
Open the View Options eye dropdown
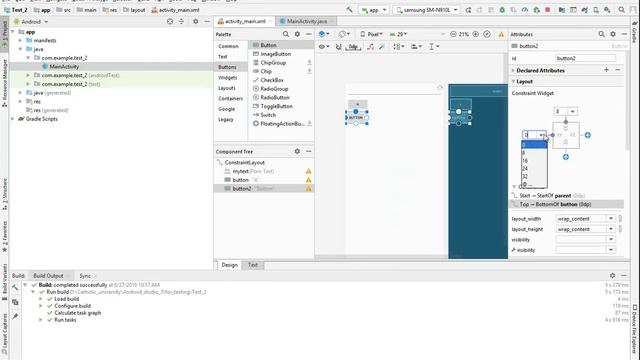pyautogui.click(x=324, y=47)
